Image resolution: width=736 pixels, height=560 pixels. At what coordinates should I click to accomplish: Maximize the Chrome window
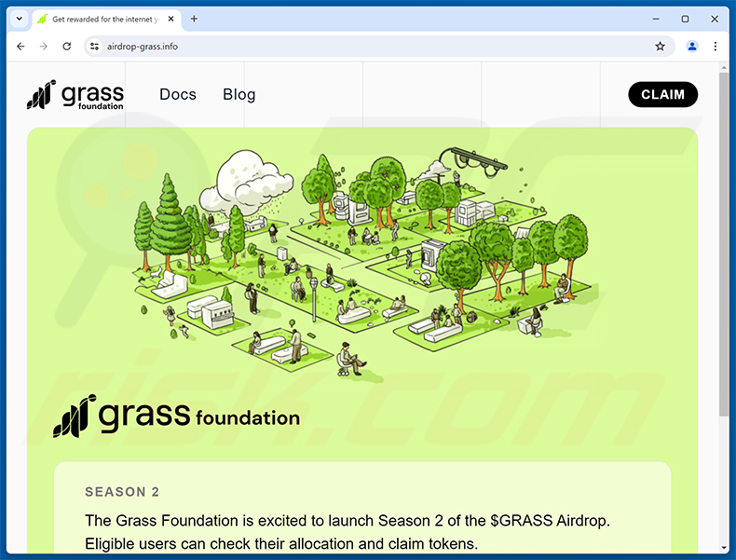click(685, 19)
